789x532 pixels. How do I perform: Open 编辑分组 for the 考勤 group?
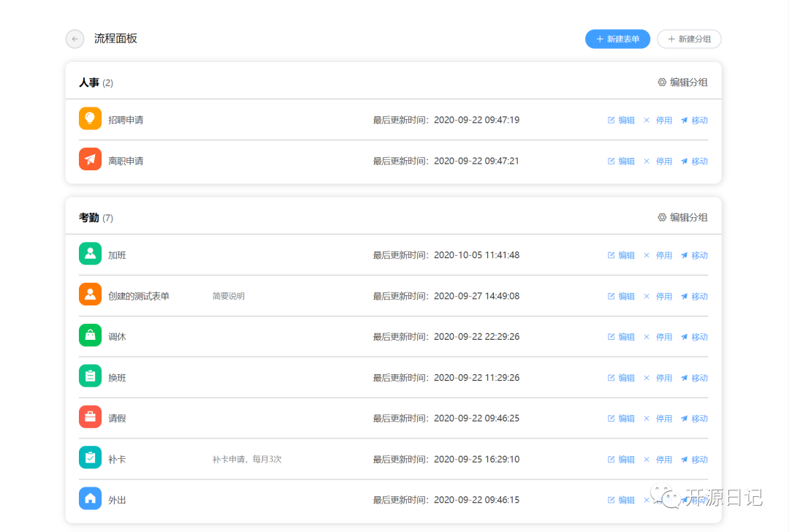[682, 218]
